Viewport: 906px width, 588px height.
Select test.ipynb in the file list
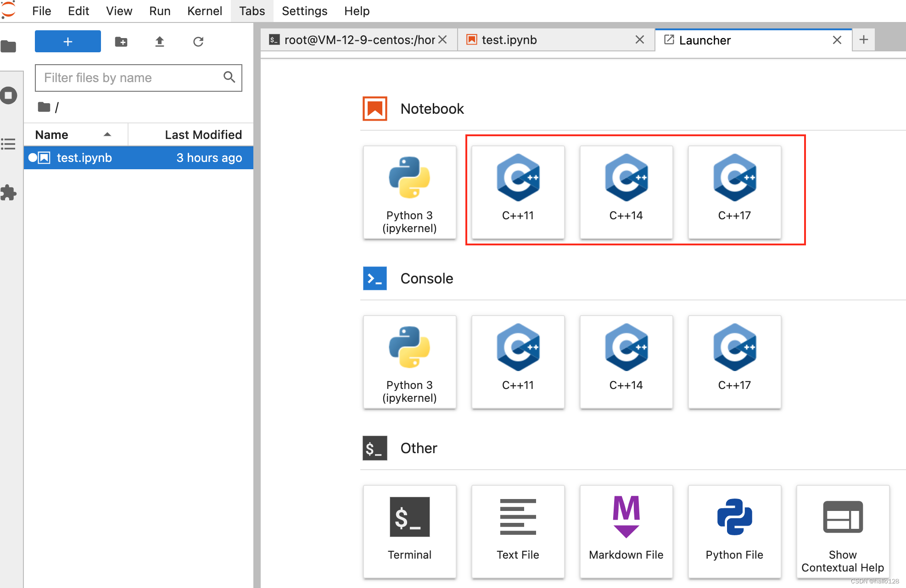[x=84, y=158]
